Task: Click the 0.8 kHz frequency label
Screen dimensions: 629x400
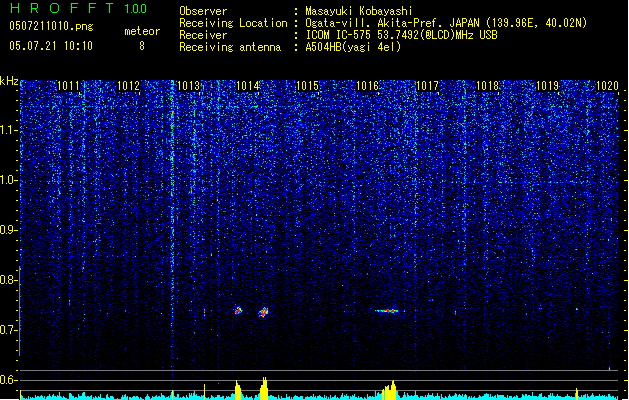Action: coord(9,280)
